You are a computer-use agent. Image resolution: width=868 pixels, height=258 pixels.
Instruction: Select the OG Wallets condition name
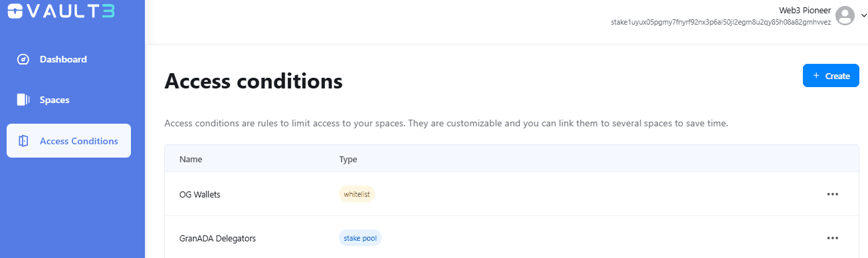199,195
